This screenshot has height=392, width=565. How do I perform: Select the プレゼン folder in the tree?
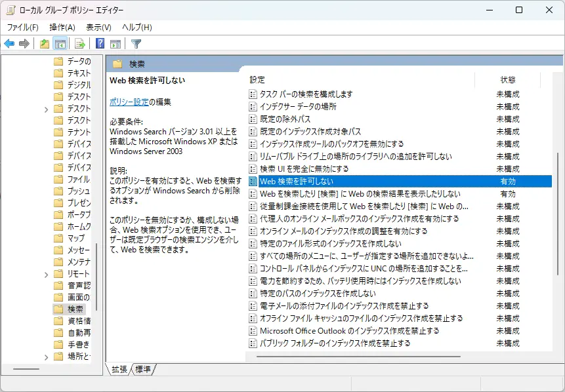click(x=79, y=203)
